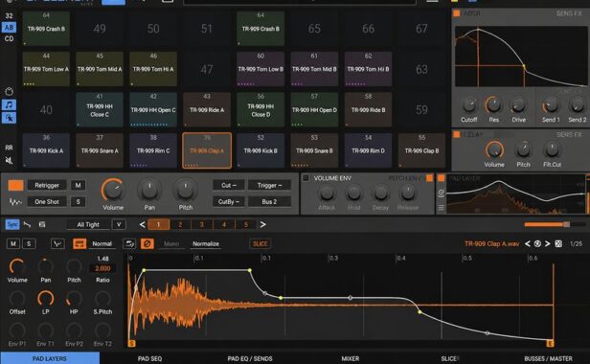Toggle the DELAY panel orange enable square
590x364 pixels.
coord(457,134)
